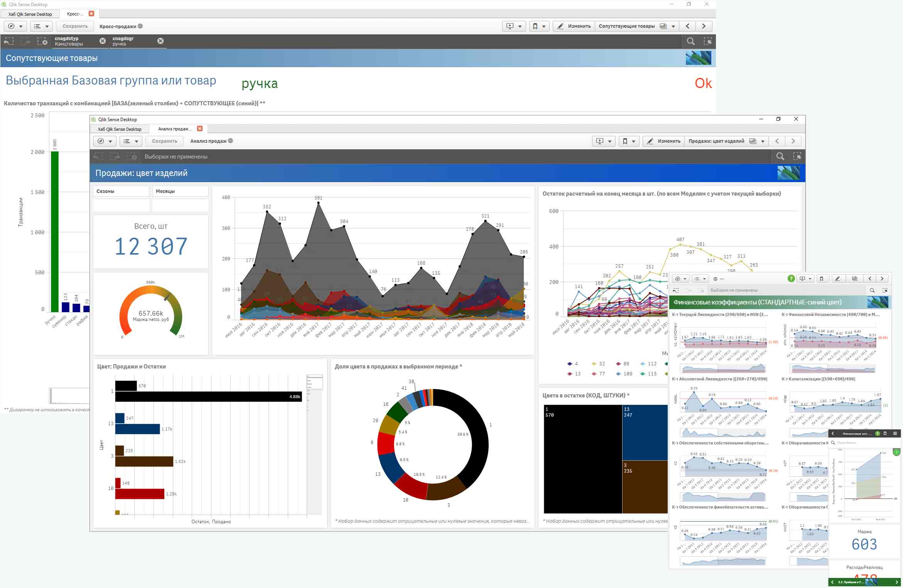Open Сопутствующие товары sheet selector dropdown
The width and height of the screenshot is (903, 588).
[673, 26]
